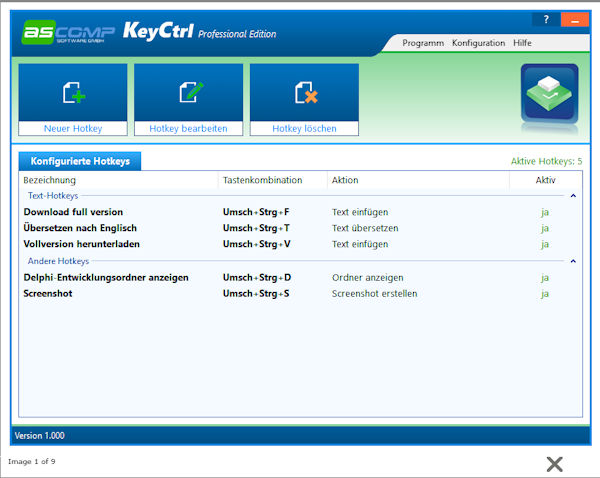Click the new hotkey document-plus icon
600x478 pixels.
click(74, 93)
